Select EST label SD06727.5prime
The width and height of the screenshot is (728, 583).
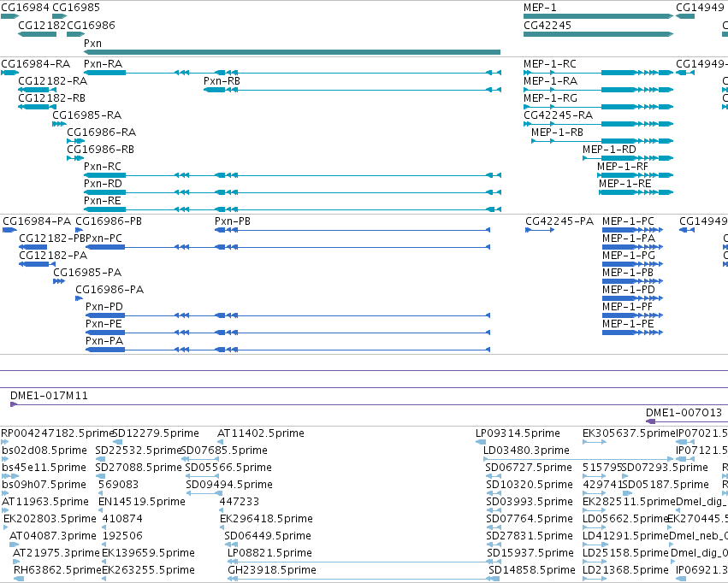coord(529,468)
